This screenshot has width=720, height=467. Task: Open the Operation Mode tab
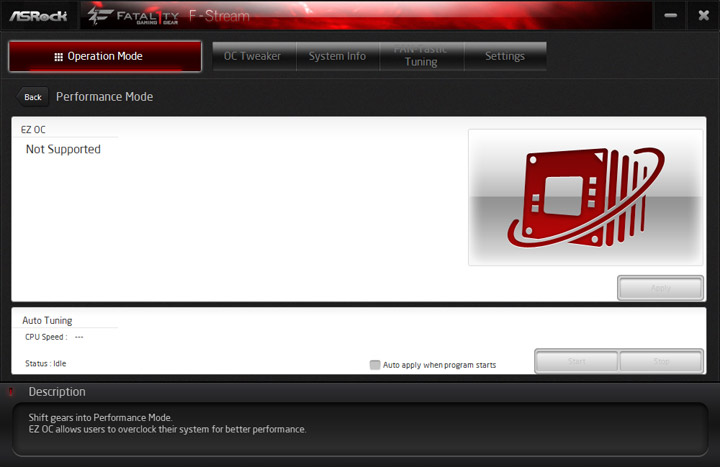pos(105,56)
